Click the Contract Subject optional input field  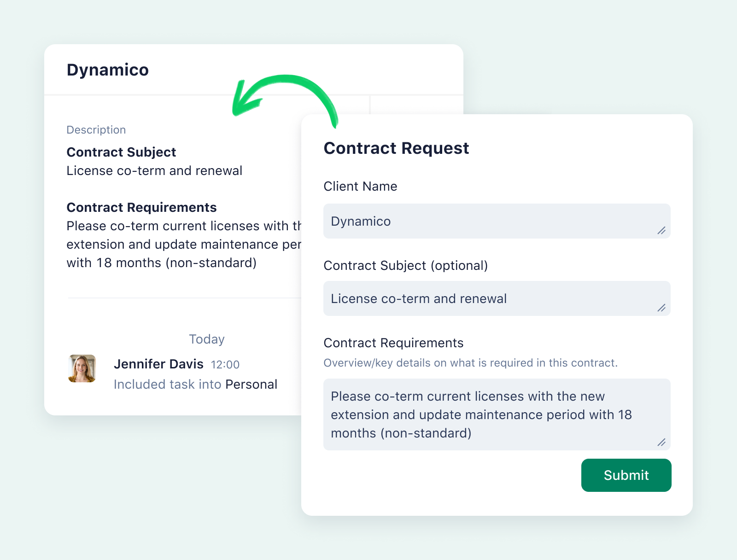(x=497, y=298)
